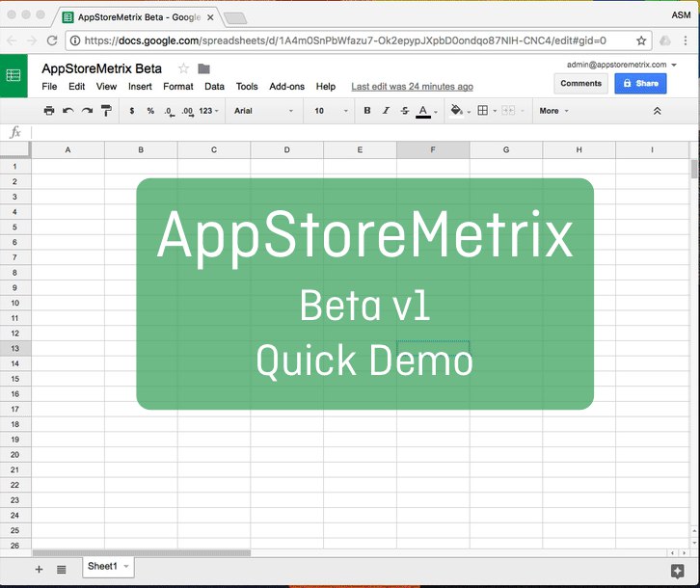Format as currency with dollar icon
The image size is (700, 588).
tap(132, 111)
